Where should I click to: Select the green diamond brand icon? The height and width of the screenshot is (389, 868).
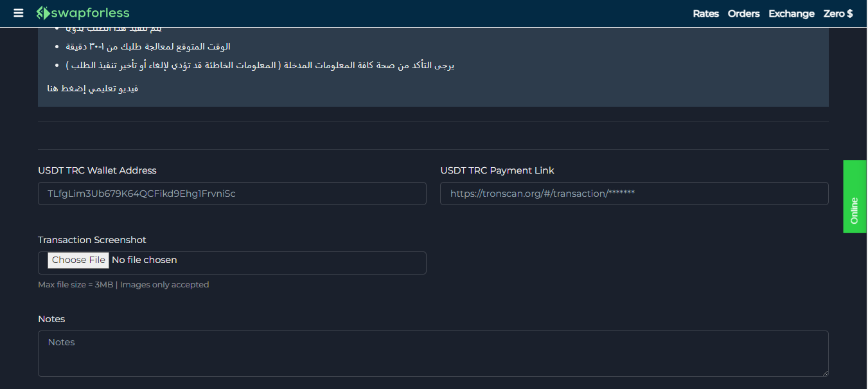point(42,13)
